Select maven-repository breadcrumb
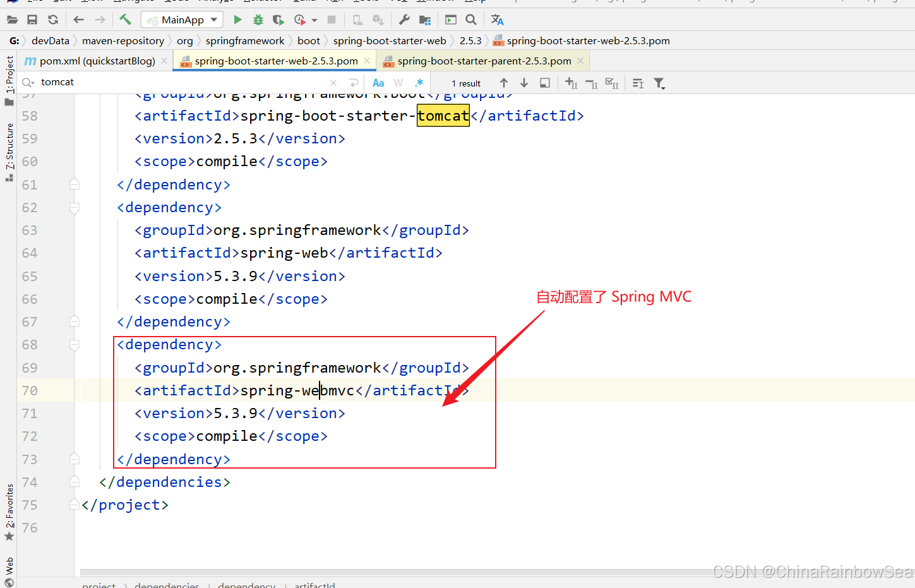Image resolution: width=915 pixels, height=588 pixels. click(123, 40)
